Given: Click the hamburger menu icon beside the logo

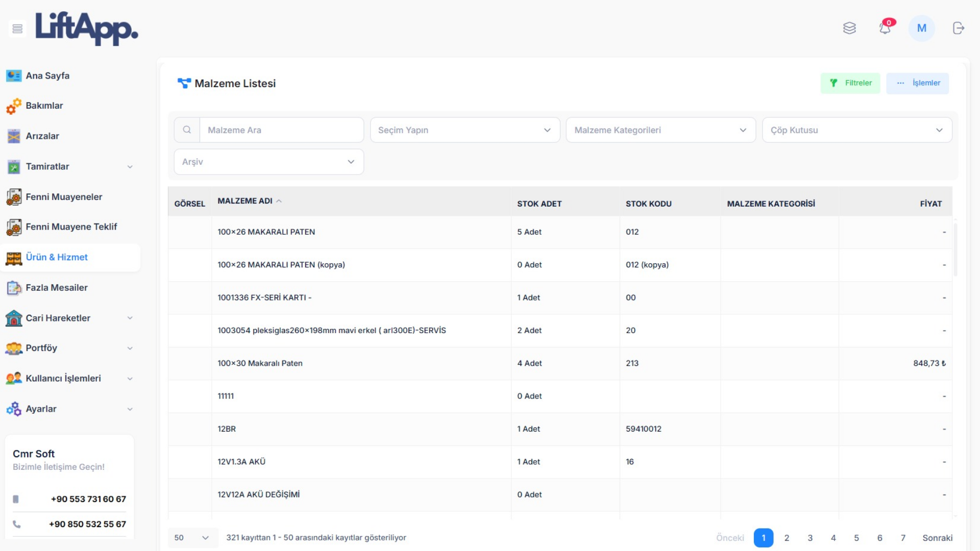Looking at the screenshot, I should coord(17,29).
